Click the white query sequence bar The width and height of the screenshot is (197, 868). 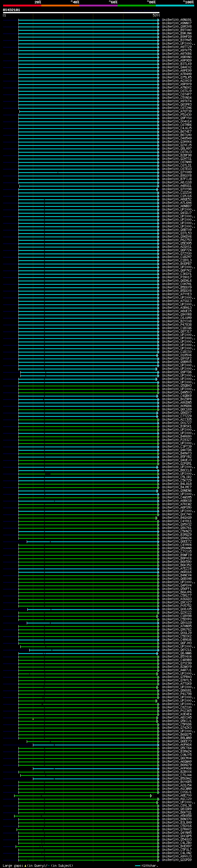(x=81, y=12)
